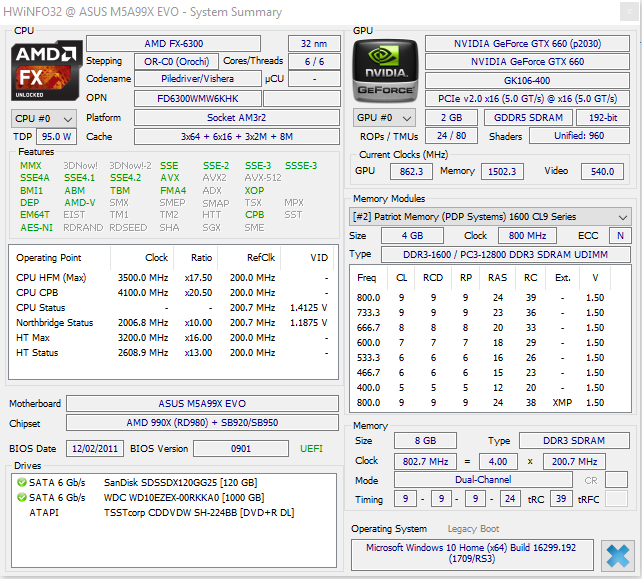Screen dimensions: 642x579
Task: Click the DDR3-1600 / PC3-12800 type field
Action: [x=506, y=255]
